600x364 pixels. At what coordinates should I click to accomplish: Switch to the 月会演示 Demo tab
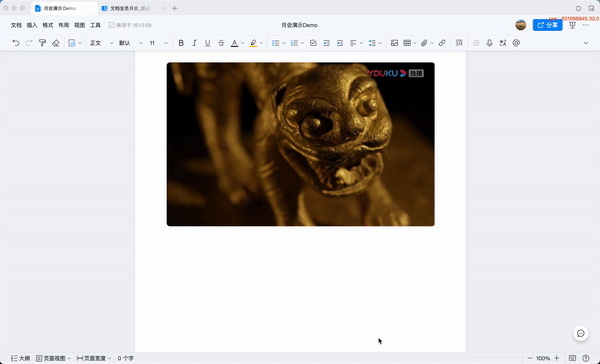click(x=64, y=8)
